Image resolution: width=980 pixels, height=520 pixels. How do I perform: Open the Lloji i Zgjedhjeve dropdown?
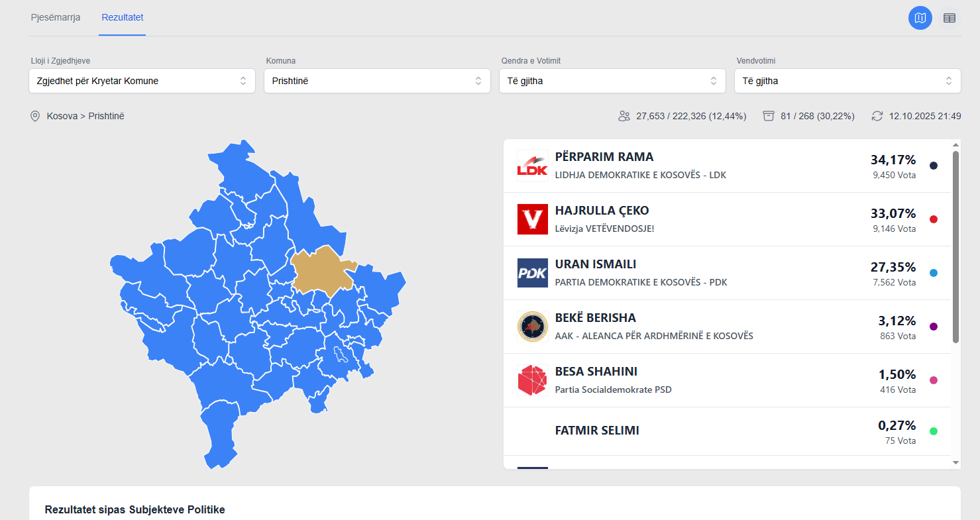pos(142,81)
